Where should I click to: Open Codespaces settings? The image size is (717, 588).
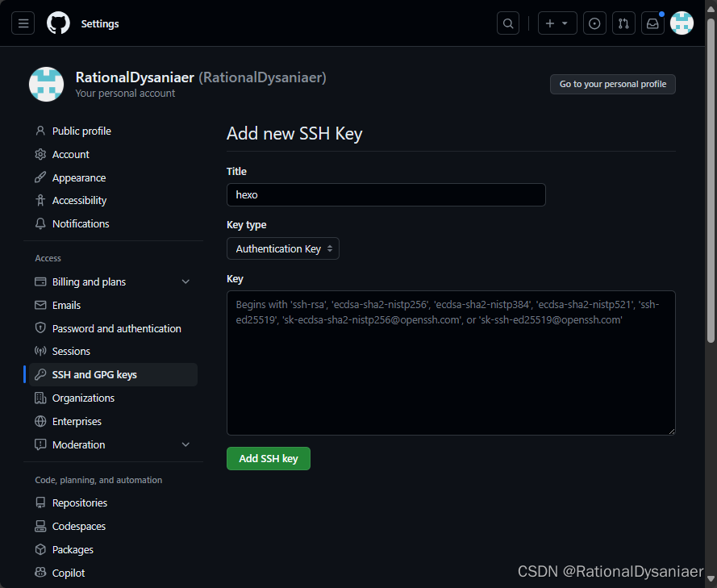coord(112,526)
